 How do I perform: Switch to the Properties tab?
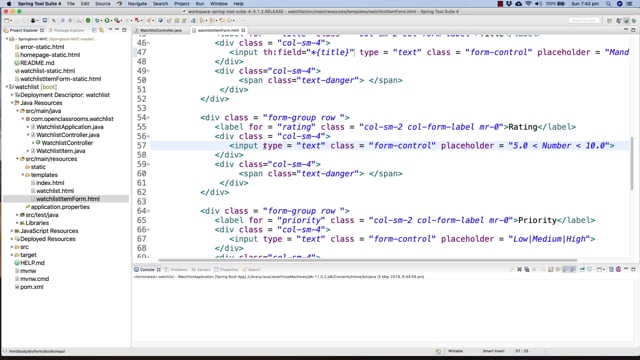tap(226, 269)
